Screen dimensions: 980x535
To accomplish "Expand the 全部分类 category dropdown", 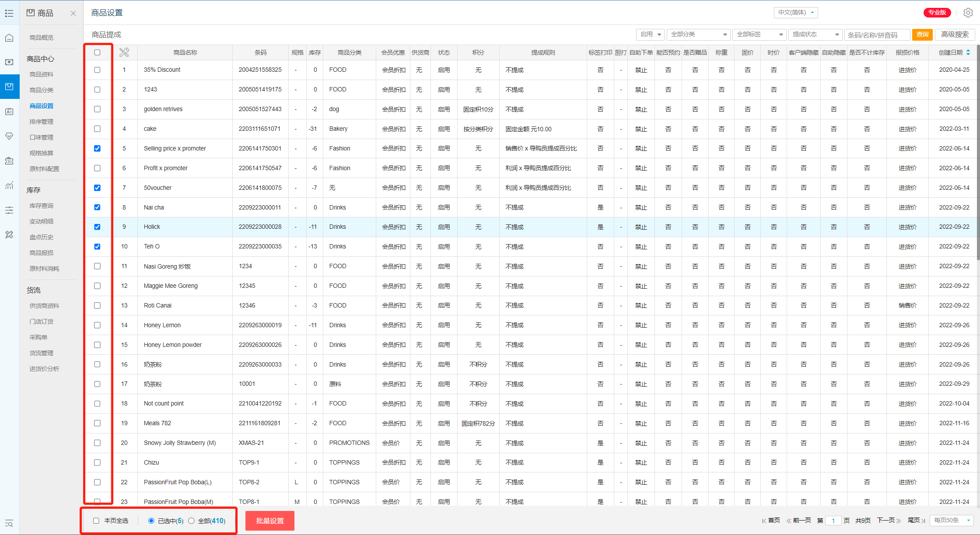I will coord(699,35).
